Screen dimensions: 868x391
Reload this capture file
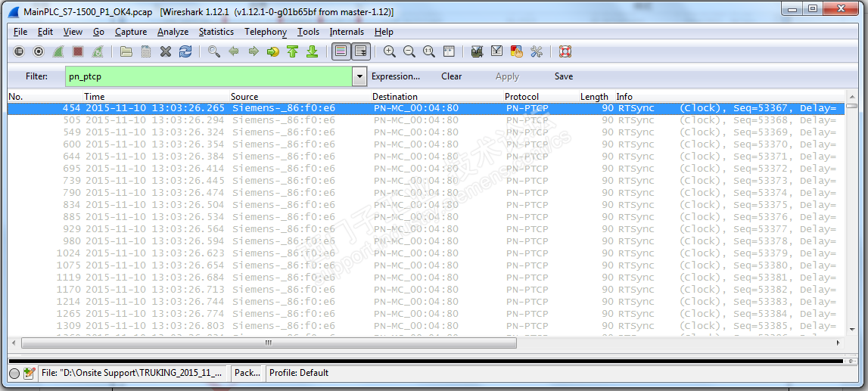click(185, 51)
